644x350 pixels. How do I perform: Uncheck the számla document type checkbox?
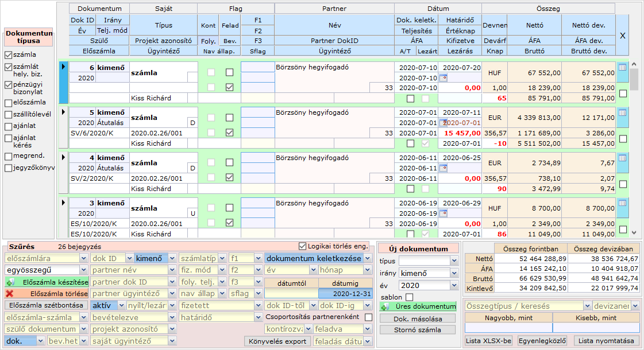pyautogui.click(x=8, y=55)
